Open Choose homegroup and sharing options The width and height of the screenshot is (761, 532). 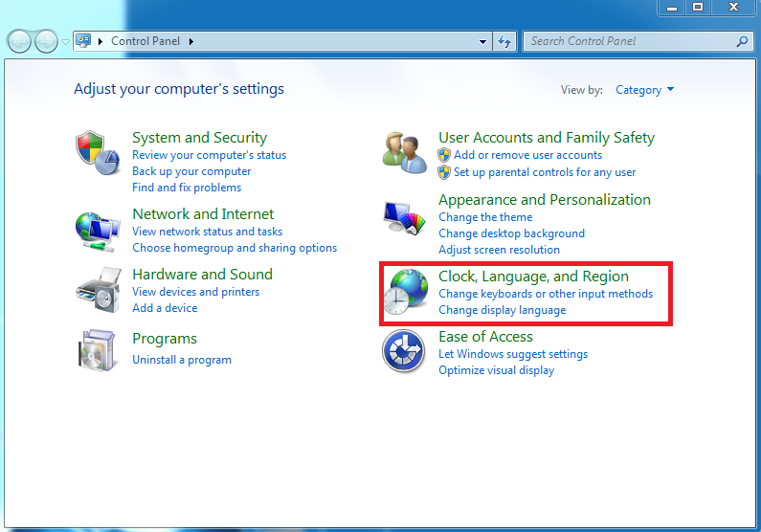235,248
